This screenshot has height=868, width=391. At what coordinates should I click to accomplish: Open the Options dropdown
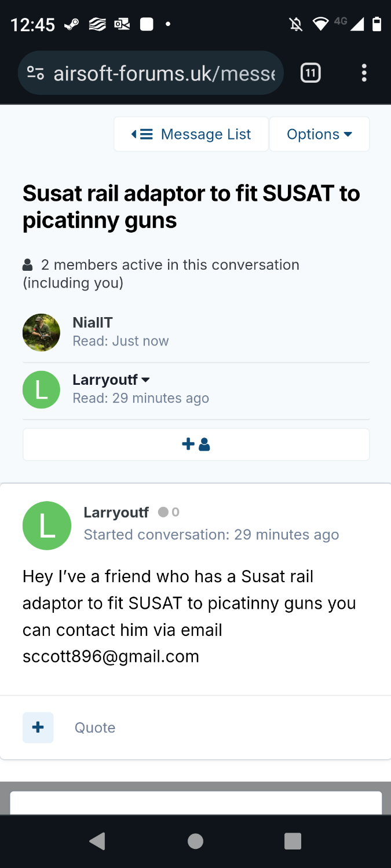point(319,134)
